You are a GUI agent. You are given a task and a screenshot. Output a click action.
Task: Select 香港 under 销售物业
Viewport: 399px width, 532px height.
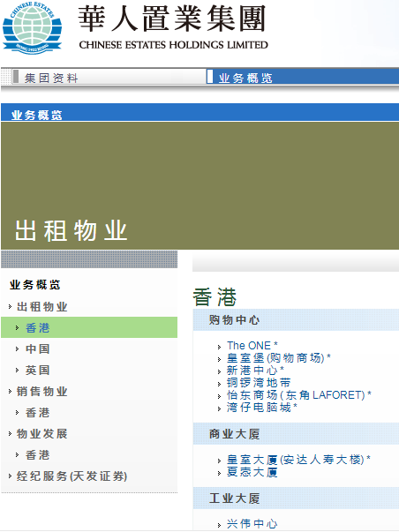click(38, 413)
